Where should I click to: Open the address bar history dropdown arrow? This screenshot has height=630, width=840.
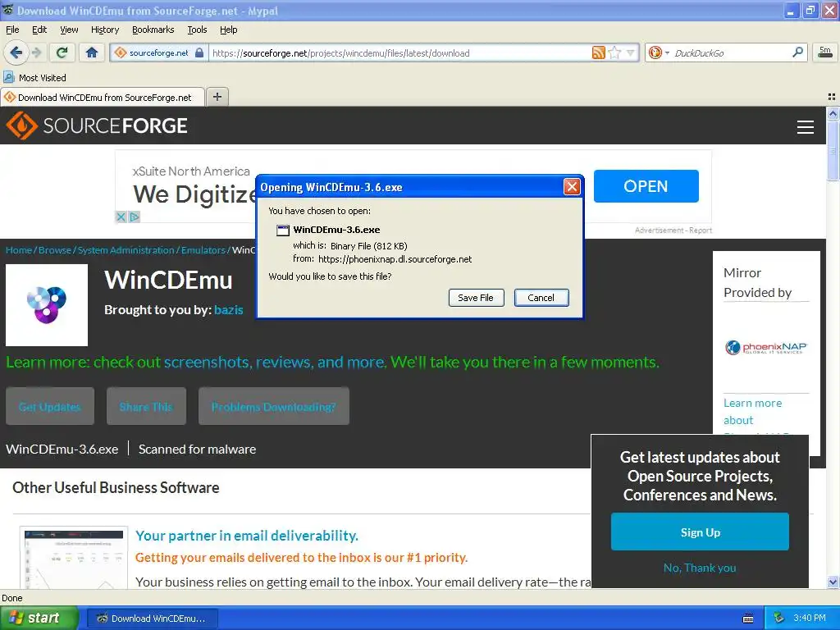[631, 52]
